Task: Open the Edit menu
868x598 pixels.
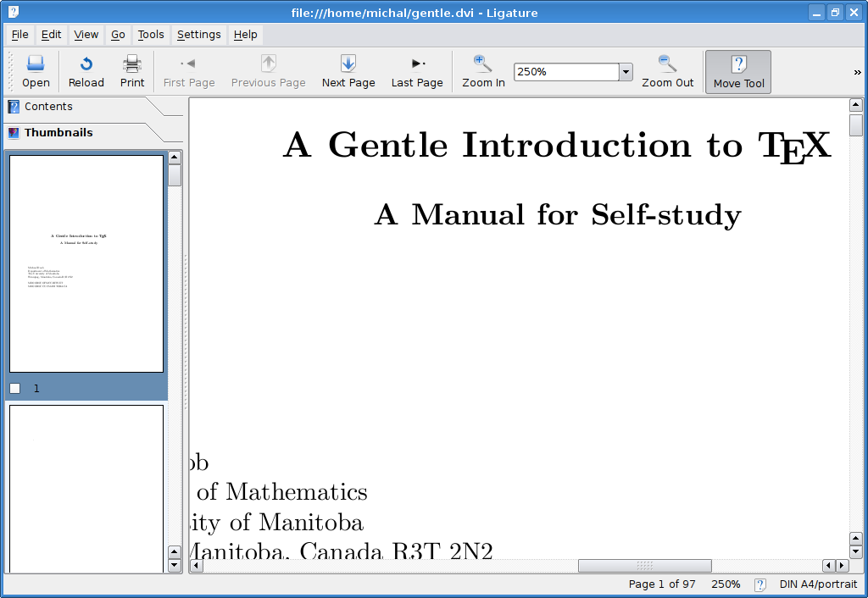Action: point(51,34)
